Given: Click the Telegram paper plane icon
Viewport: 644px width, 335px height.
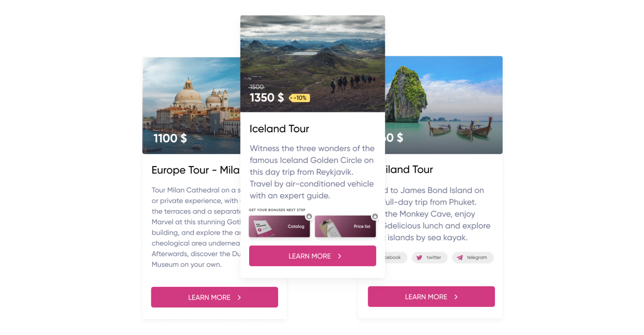Looking at the screenshot, I should tap(460, 257).
